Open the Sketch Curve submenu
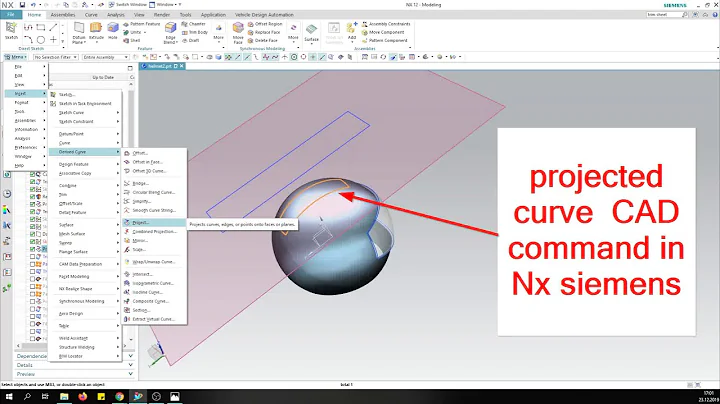 [x=85, y=112]
